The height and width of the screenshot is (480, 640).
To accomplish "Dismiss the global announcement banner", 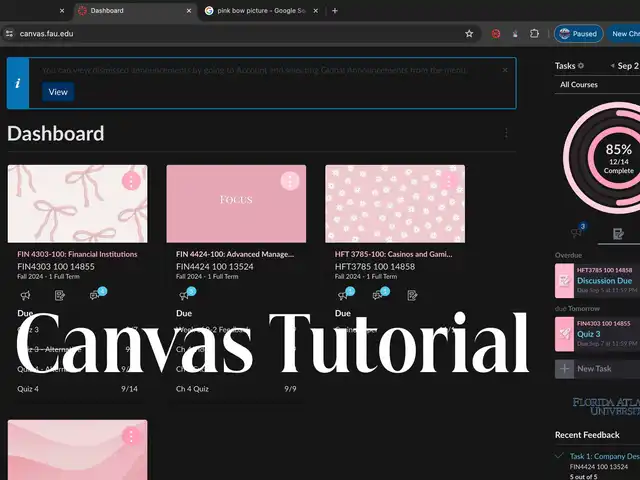I will tap(505, 70).
